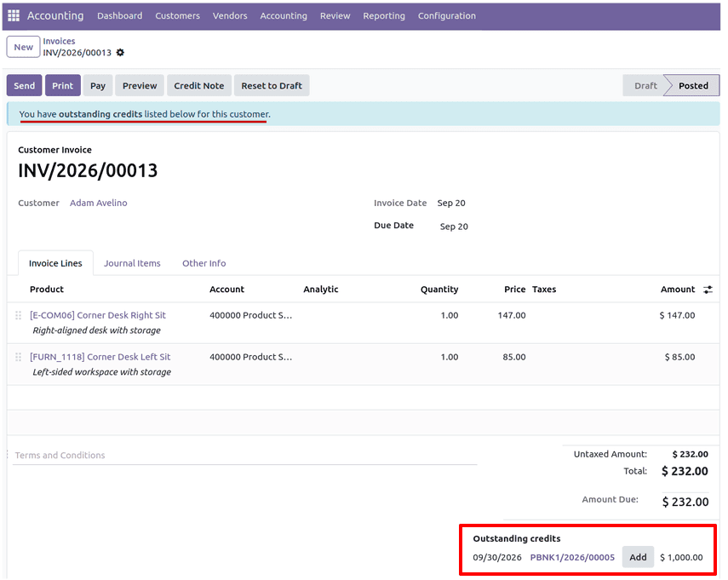This screenshot has height=580, width=728.
Task: Open the Reporting menu
Action: [x=384, y=16]
